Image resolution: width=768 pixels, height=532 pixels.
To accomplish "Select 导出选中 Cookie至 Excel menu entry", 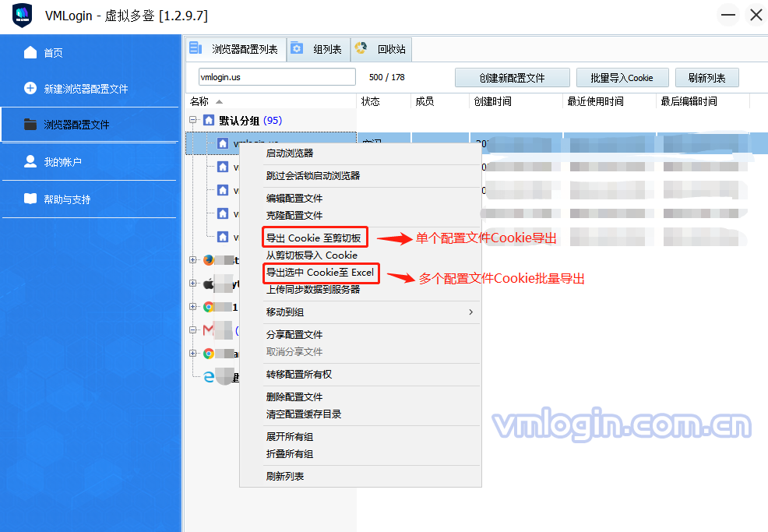I will (320, 273).
